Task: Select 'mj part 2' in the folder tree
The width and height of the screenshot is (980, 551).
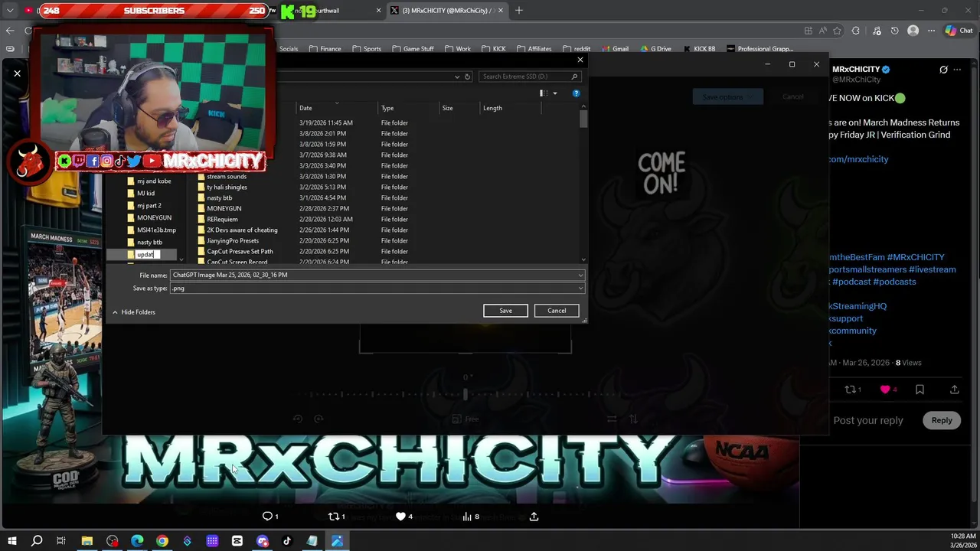Action: (149, 206)
